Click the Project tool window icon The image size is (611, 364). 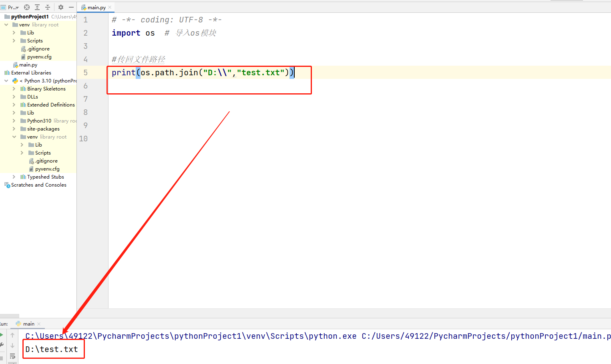click(3, 7)
